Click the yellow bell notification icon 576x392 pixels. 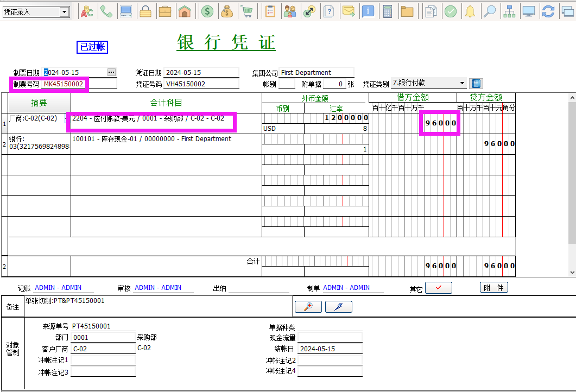tap(470, 12)
